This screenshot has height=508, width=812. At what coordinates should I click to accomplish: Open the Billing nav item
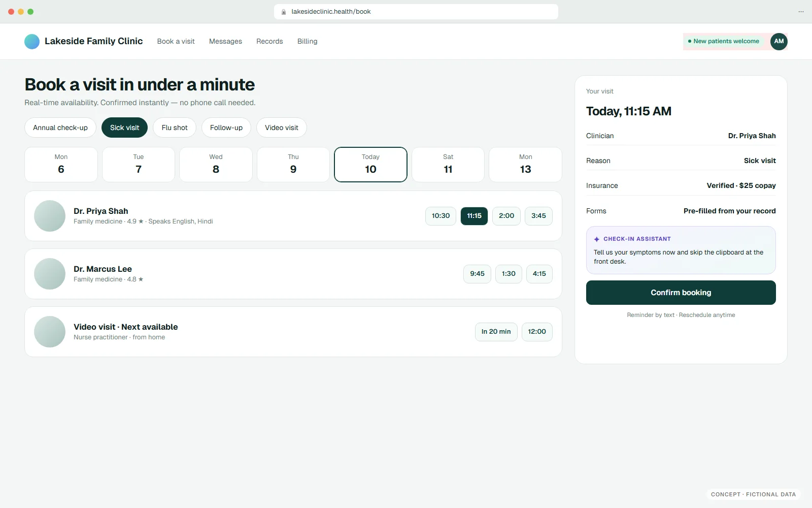308,41
